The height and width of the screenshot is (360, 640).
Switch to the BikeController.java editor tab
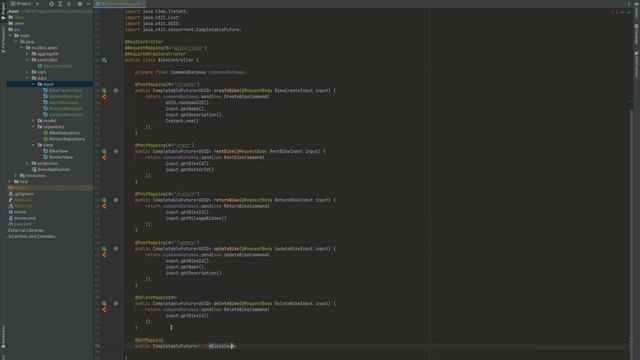point(120,4)
